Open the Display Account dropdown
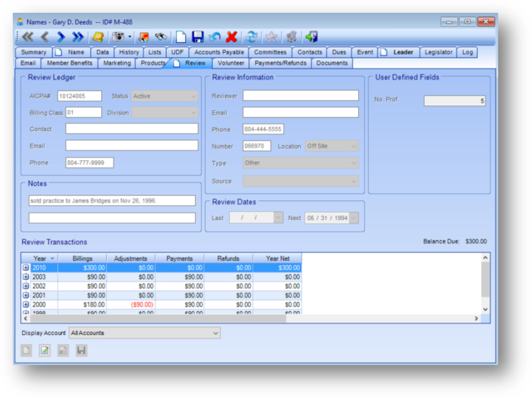 point(144,333)
